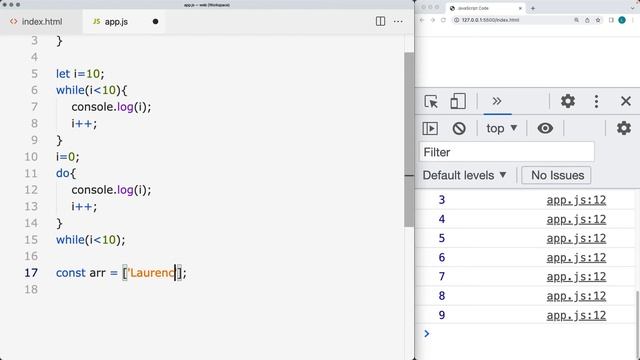The width and height of the screenshot is (640, 360).
Task: Expand more DevTools tabs chevron
Action: pos(497,101)
